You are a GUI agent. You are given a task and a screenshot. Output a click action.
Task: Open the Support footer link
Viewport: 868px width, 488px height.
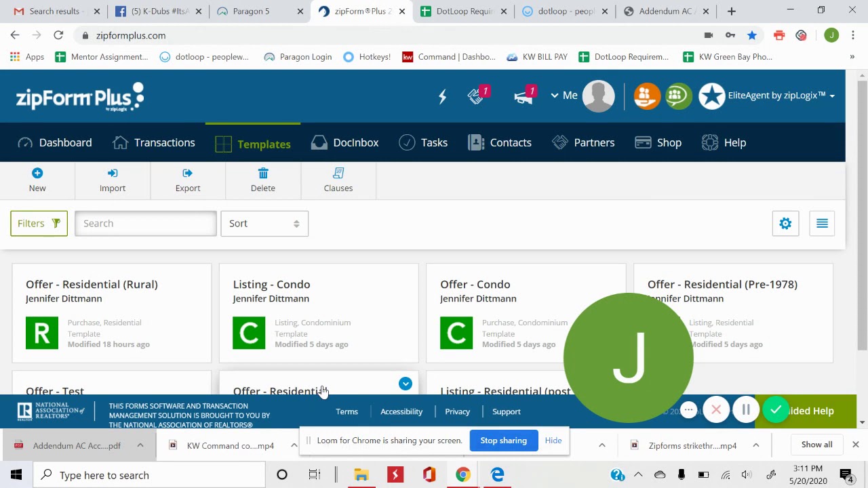pos(507,411)
